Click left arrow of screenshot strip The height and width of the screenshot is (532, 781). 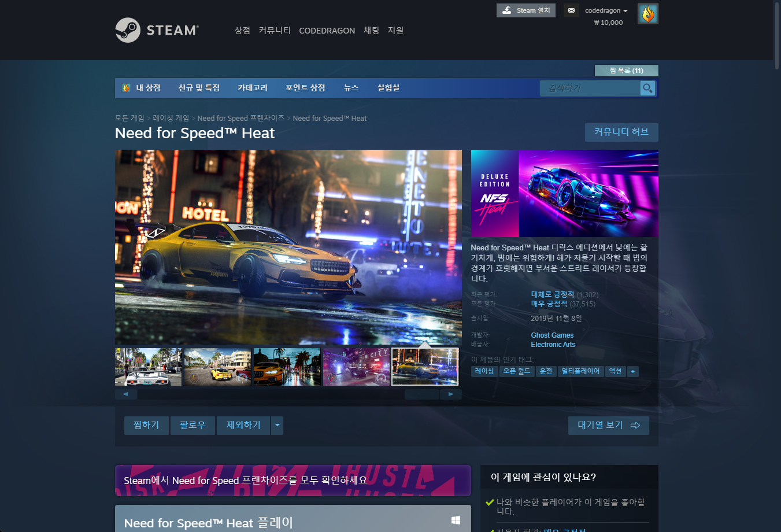[x=125, y=394]
